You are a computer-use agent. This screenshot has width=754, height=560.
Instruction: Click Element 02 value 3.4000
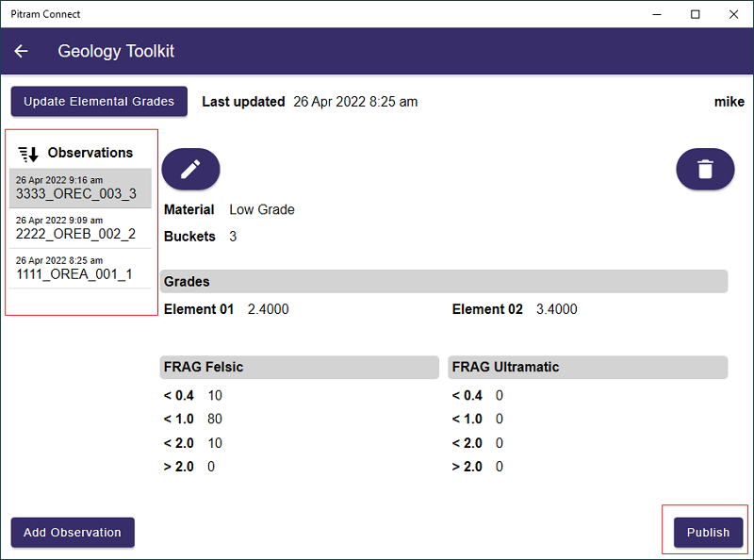[556, 309]
